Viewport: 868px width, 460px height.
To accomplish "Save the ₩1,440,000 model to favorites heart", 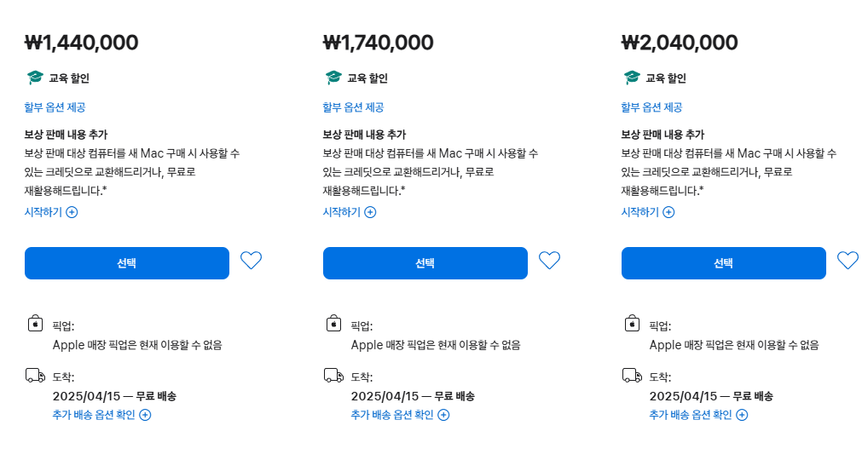I will point(251,261).
